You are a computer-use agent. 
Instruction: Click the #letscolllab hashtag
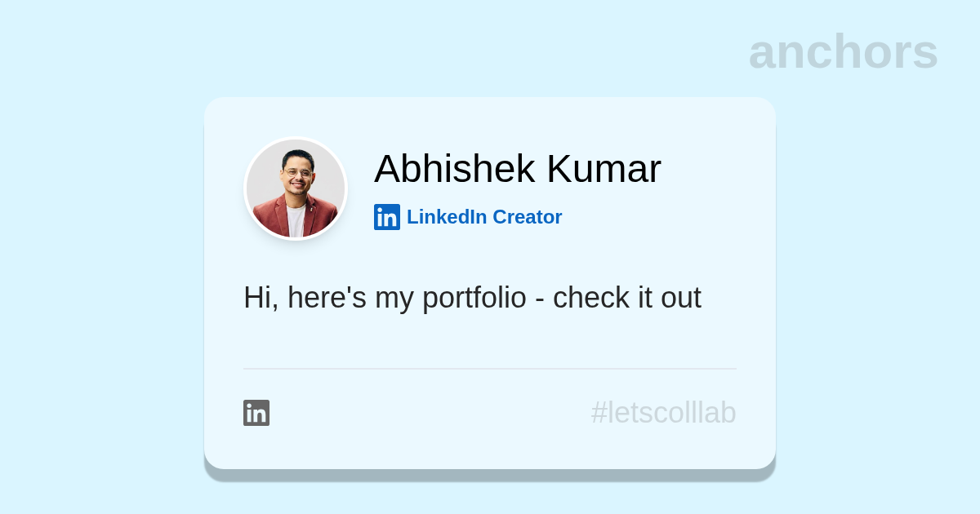663,413
